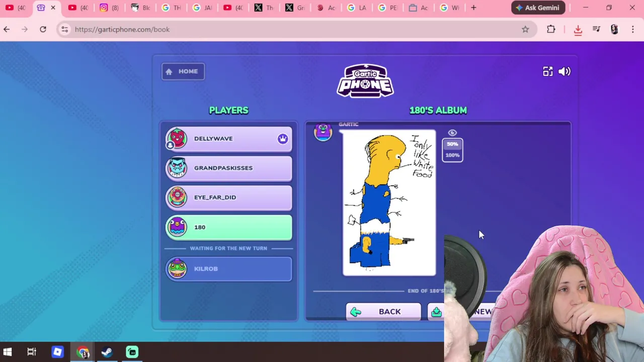
Task: Open Task View on taskbar
Action: pyautogui.click(x=32, y=352)
